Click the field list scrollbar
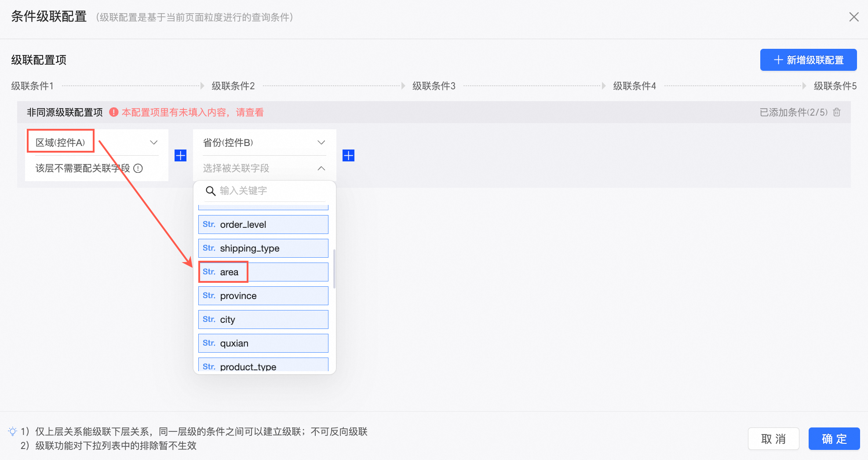Screen dimensions: 868x460 click(x=334, y=269)
